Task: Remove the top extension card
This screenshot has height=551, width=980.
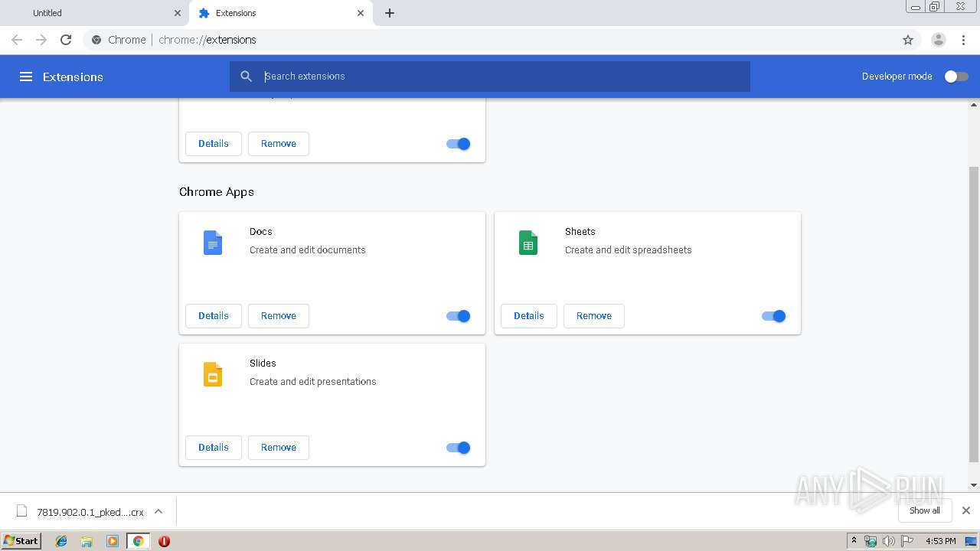Action: point(279,144)
